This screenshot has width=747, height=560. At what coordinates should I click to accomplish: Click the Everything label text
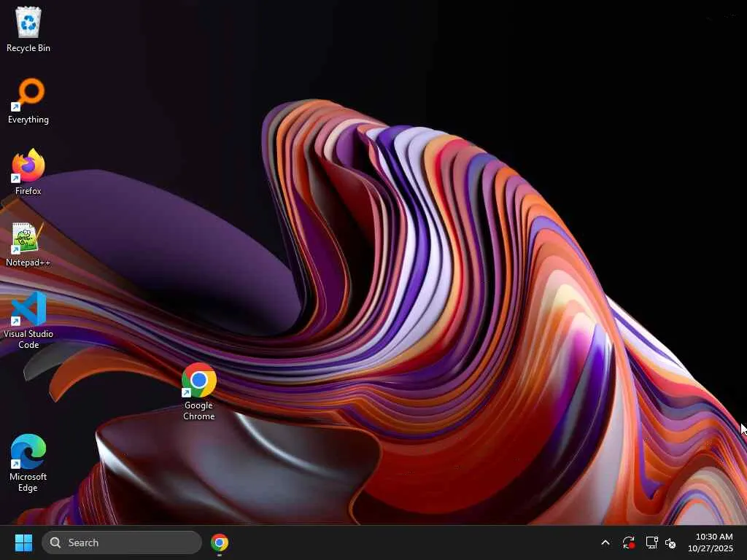28,120
